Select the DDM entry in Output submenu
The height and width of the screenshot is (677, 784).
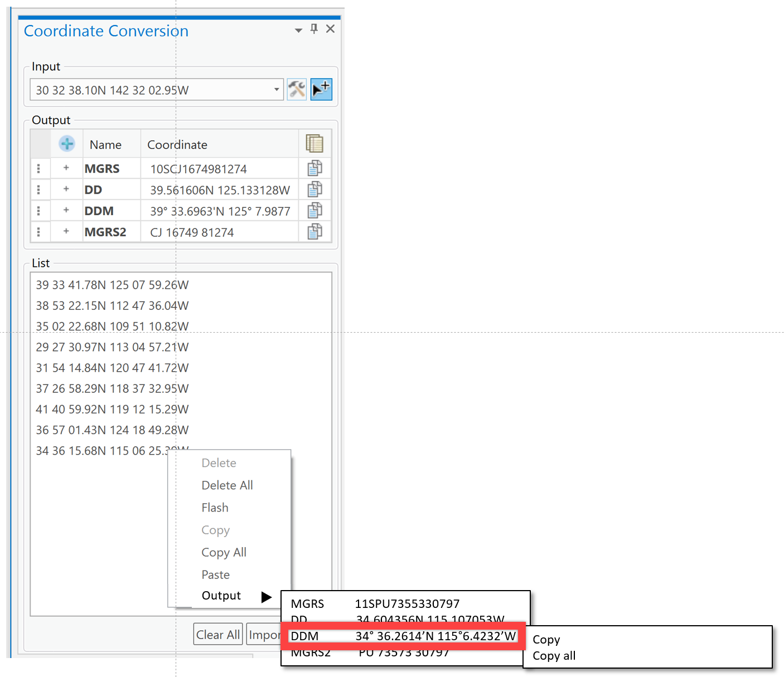(403, 636)
